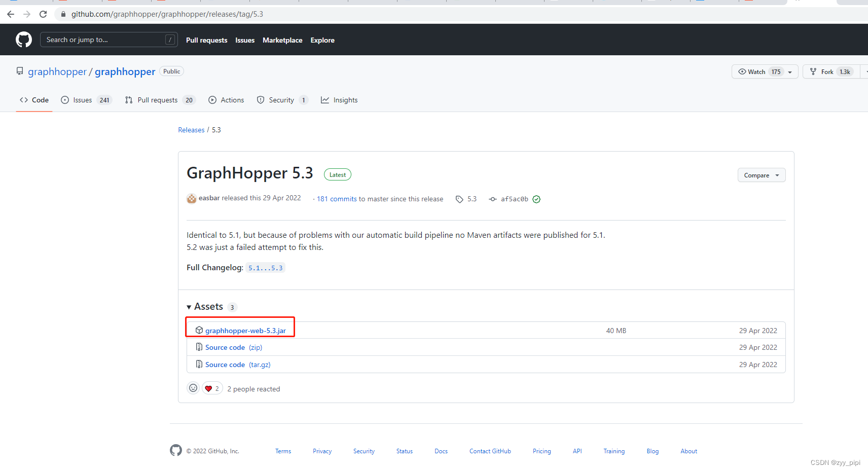The width and height of the screenshot is (868, 471).
Task: Click the GitHub logo in the footer
Action: coord(175,450)
